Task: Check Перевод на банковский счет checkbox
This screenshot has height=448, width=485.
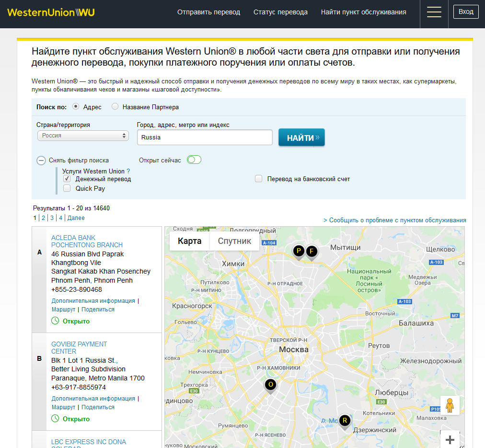Action: 259,179
